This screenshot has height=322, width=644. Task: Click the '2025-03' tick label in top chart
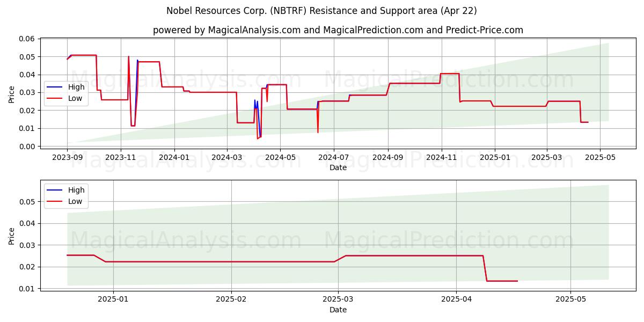tap(547, 158)
